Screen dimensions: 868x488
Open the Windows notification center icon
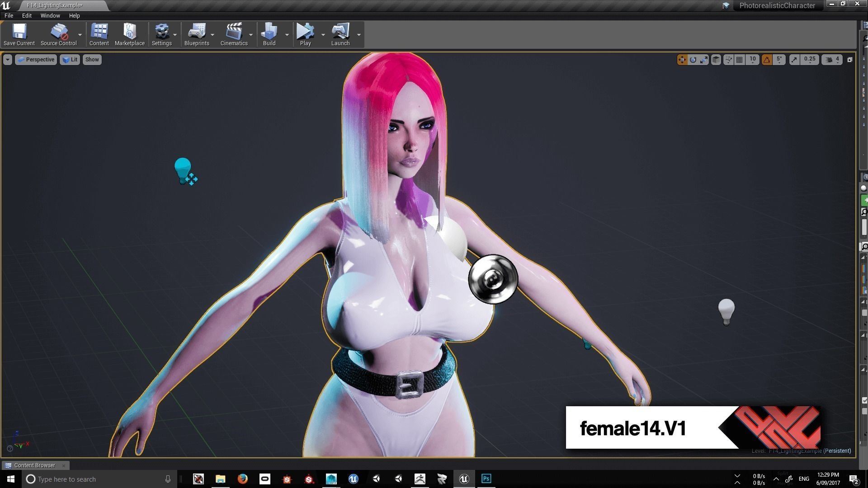click(x=854, y=479)
